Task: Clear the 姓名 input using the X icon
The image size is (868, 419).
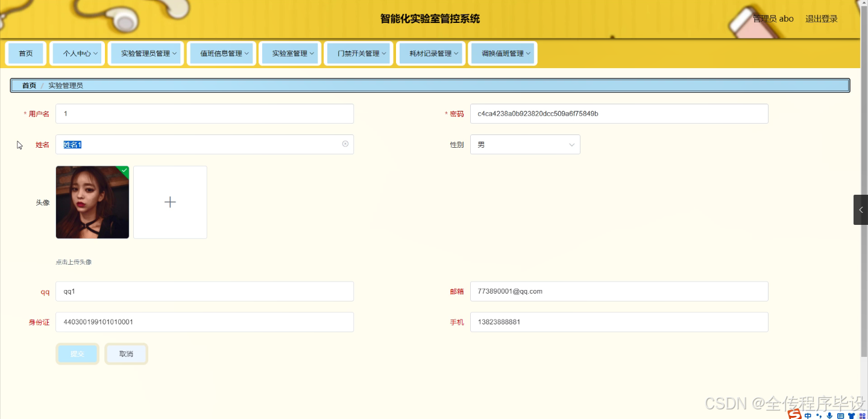Action: (x=345, y=143)
